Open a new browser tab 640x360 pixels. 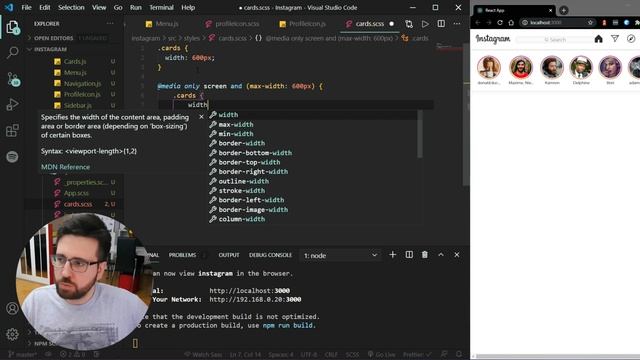[x=564, y=10]
